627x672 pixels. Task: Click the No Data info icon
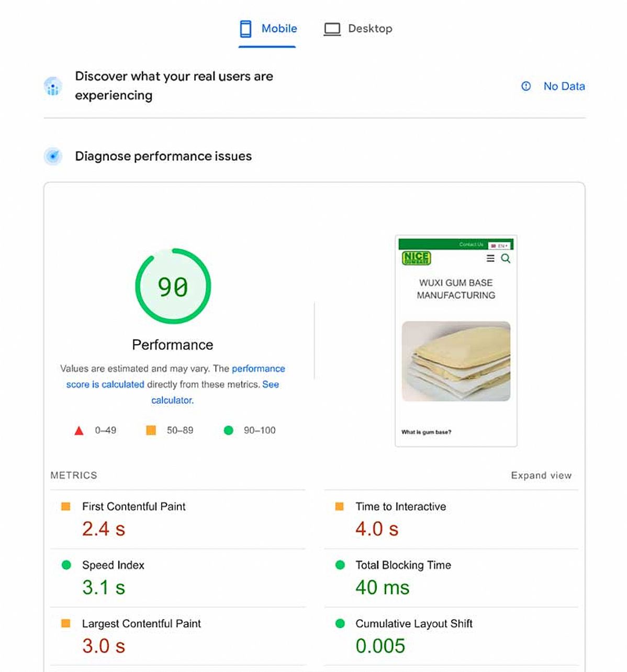[526, 86]
